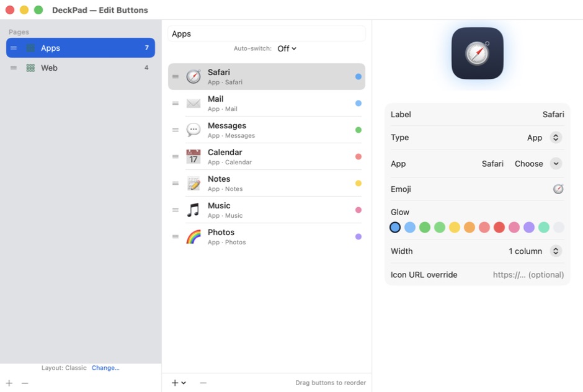Viewport: 583px width, 392px height.
Task: Click the Notes memo pencil icon
Action: click(194, 184)
